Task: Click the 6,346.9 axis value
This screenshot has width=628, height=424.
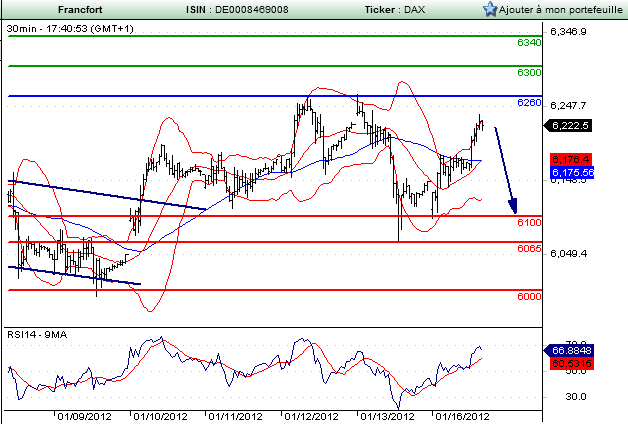Action: (568, 32)
